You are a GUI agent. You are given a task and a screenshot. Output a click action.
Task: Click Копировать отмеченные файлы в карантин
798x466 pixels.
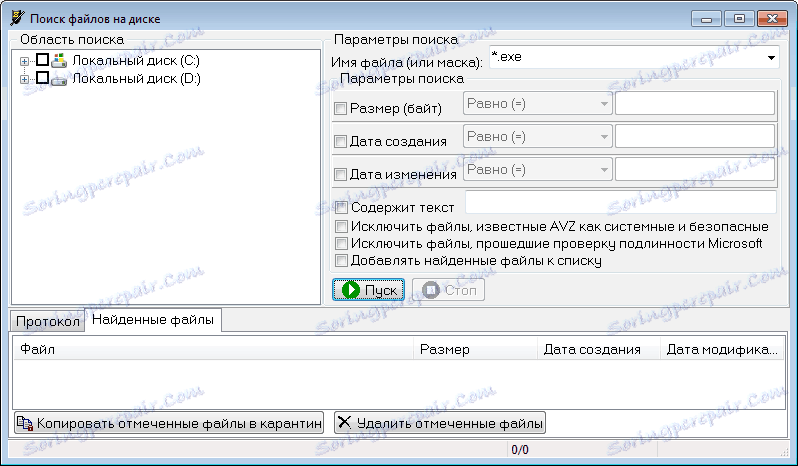point(169,423)
